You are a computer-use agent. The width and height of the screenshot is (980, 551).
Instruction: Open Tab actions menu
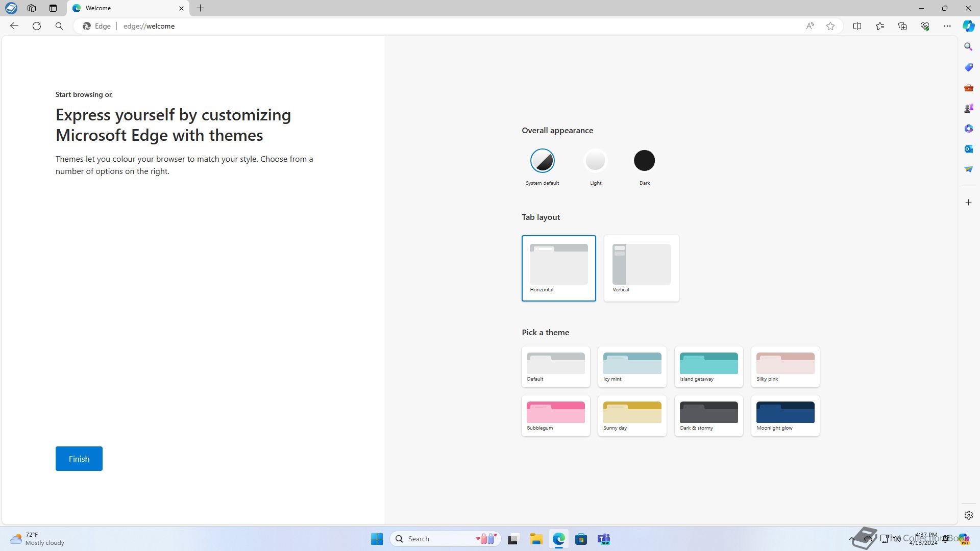tap(53, 8)
